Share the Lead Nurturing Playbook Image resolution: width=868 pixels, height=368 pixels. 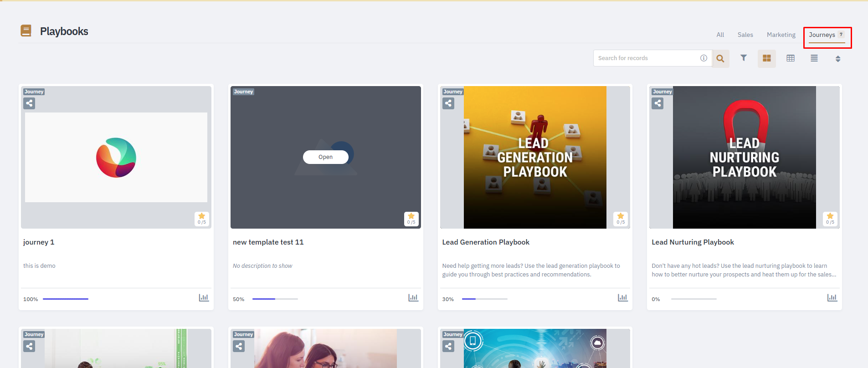(x=657, y=103)
